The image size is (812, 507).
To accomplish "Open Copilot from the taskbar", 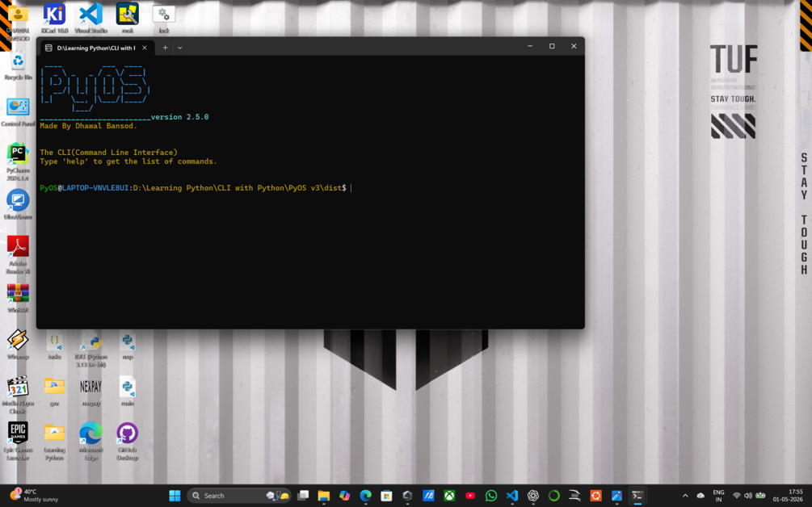I will click(x=344, y=496).
